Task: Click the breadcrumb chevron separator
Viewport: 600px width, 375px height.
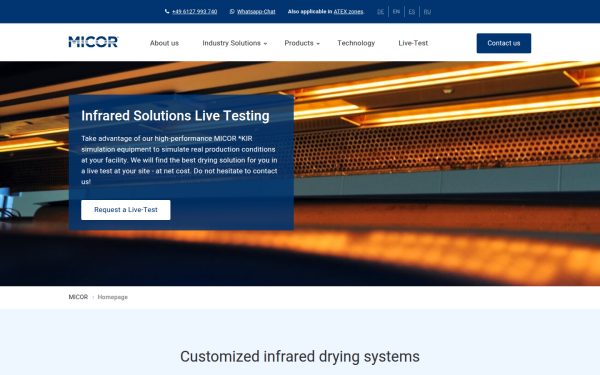Action: 93,297
